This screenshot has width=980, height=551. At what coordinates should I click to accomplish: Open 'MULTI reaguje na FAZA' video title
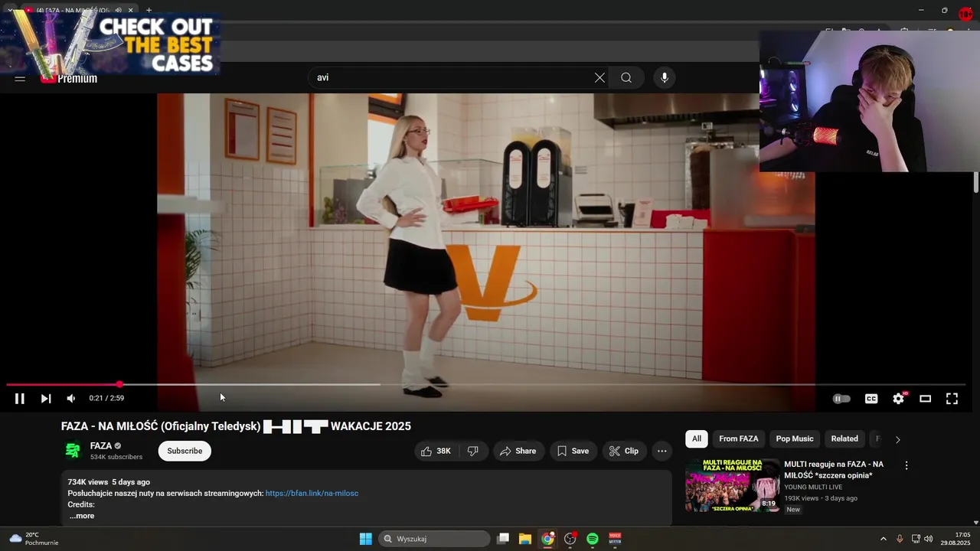tap(834, 470)
